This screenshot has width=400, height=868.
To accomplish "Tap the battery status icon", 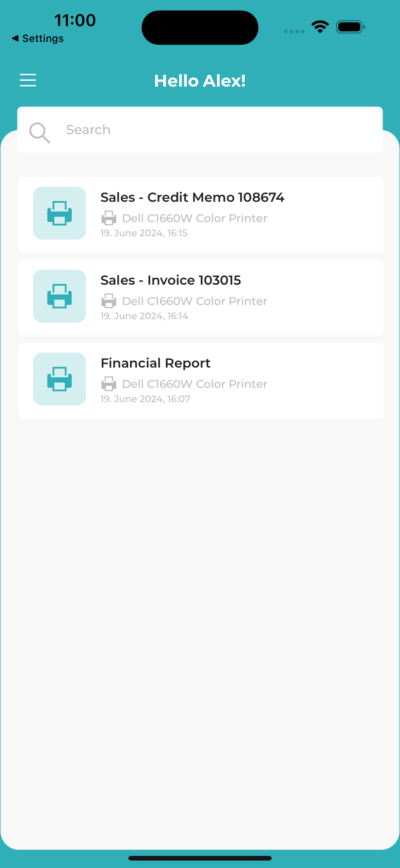I will 350,27.
